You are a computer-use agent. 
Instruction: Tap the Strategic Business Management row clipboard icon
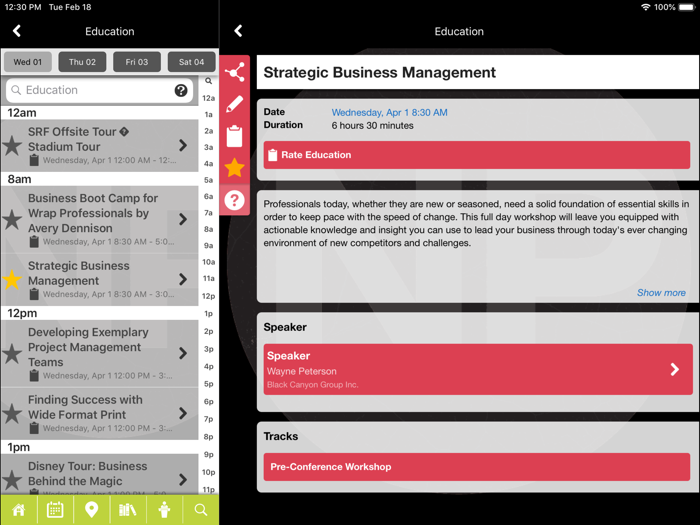coord(34,294)
